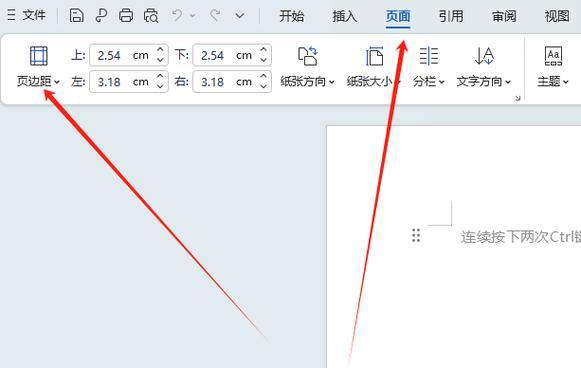The width and height of the screenshot is (581, 368).
Task: Open the 纸张大小 paper size dropdown
Action: (x=374, y=82)
